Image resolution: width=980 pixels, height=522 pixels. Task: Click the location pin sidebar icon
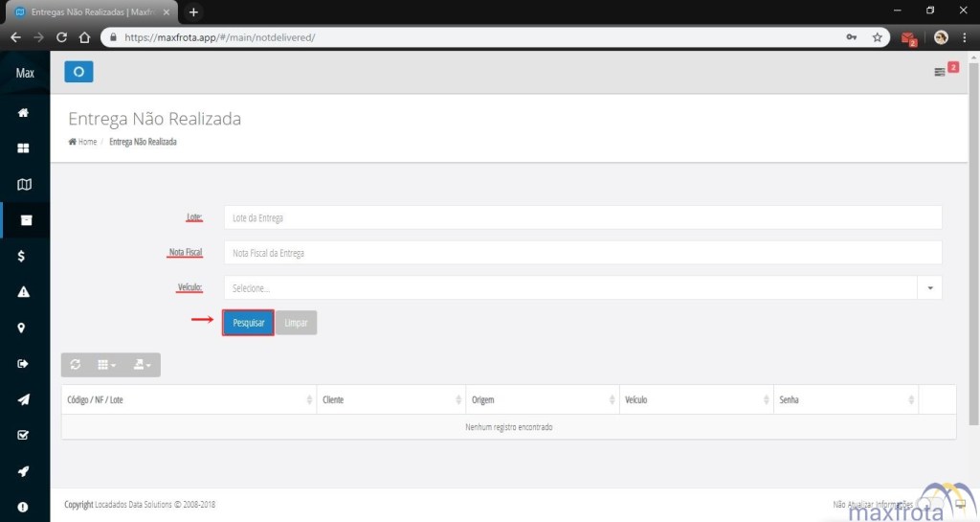(x=22, y=328)
